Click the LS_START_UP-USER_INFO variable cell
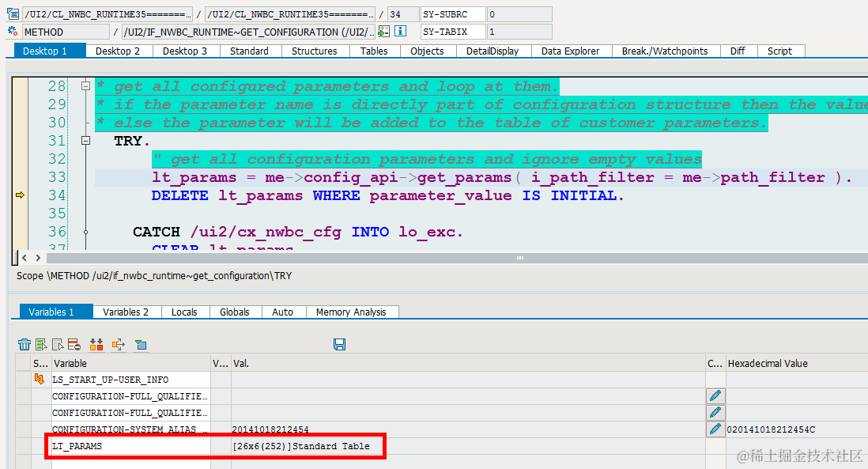The height and width of the screenshot is (469, 868). pos(131,380)
